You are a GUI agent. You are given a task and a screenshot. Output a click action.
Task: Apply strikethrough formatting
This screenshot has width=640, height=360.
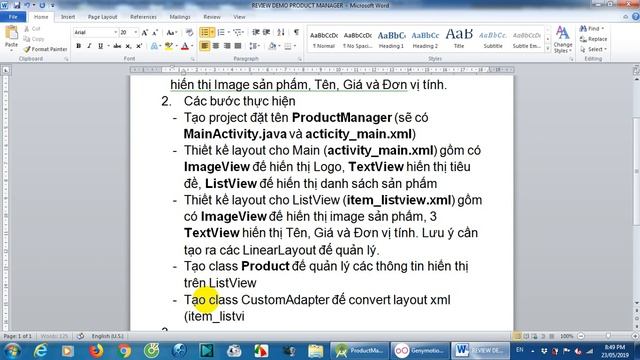point(117,46)
